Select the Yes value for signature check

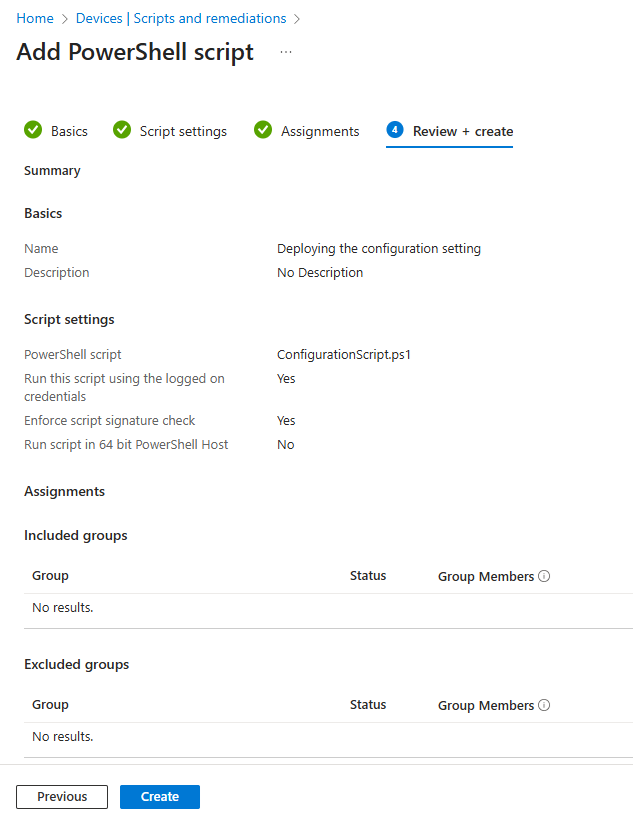(286, 420)
